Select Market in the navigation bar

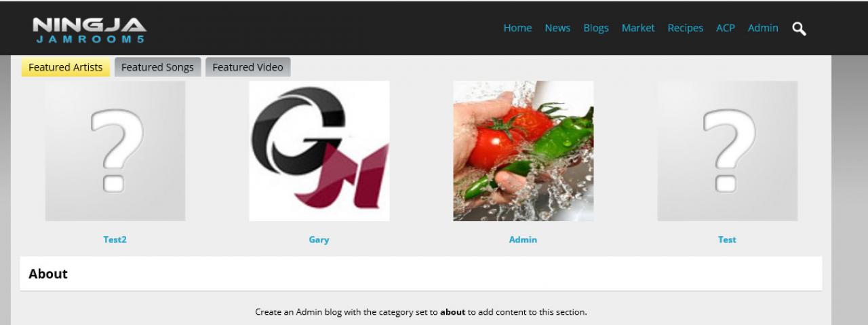click(638, 28)
